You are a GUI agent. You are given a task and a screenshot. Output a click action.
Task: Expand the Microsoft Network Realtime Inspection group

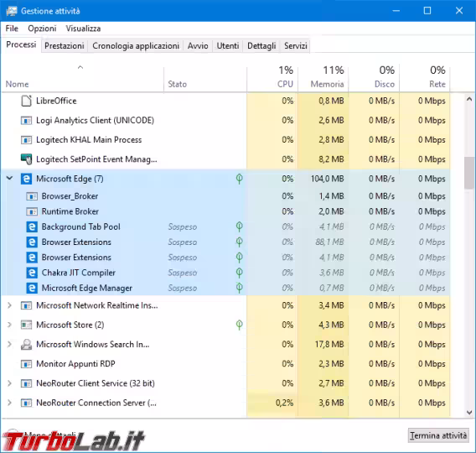[x=10, y=305]
